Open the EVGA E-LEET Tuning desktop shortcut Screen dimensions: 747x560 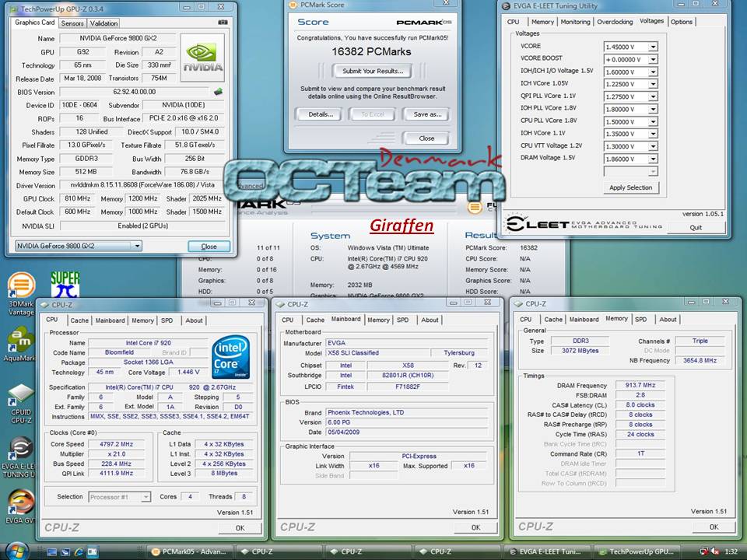click(19, 458)
